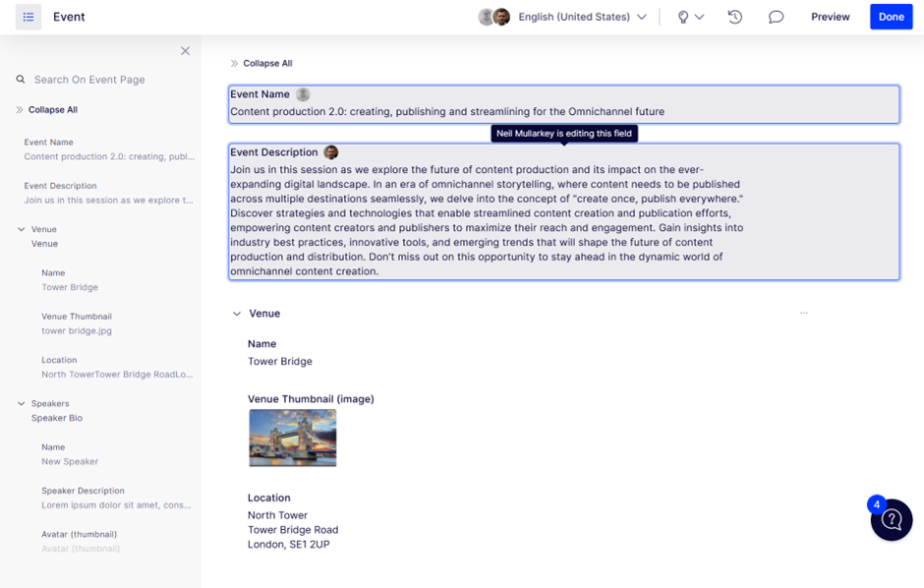Expand the lightbulb dropdown arrow
Image resolution: width=924 pixels, height=588 pixels.
(x=700, y=17)
